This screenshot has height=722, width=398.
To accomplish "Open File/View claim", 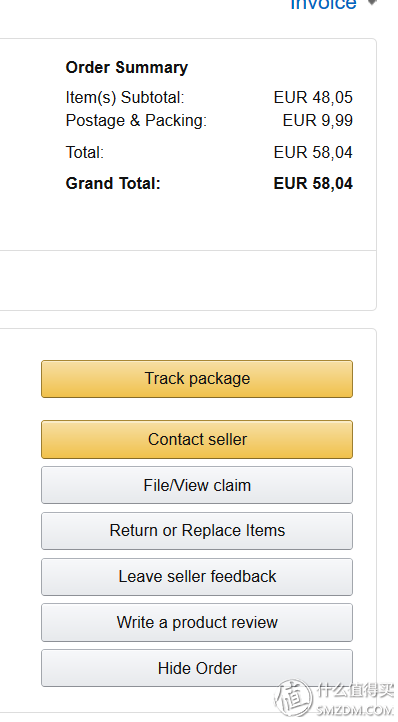I will click(197, 485).
